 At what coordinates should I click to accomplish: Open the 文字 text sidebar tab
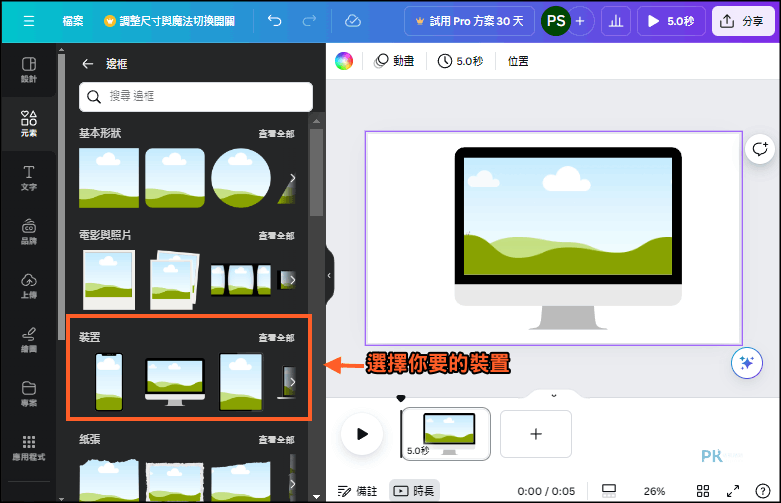pos(29,178)
